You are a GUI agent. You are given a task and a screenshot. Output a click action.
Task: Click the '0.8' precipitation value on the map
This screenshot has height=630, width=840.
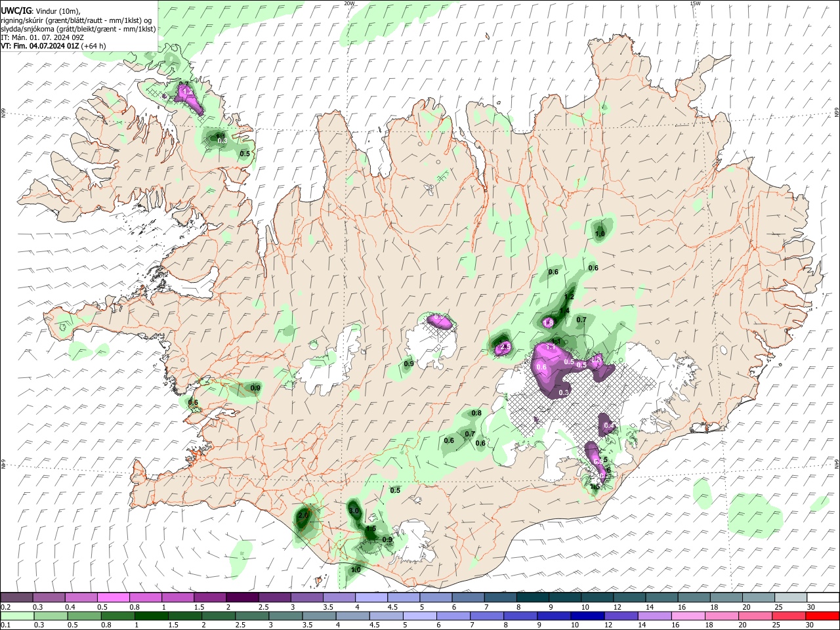[476, 413]
